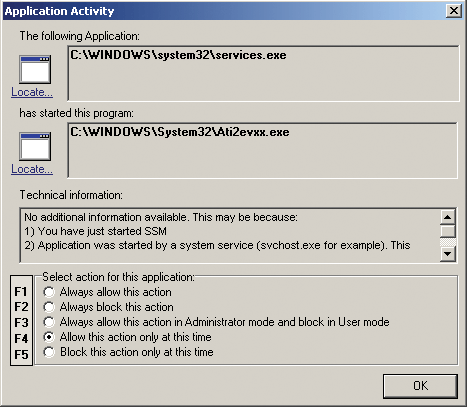Click the Ati2evxx.exe path text field

point(263,150)
